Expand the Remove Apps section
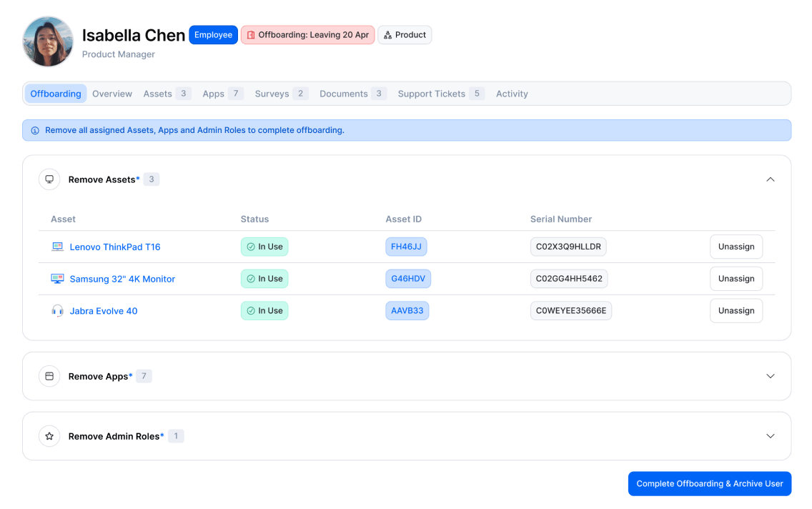Image resolution: width=812 pixels, height=509 pixels. (x=771, y=375)
